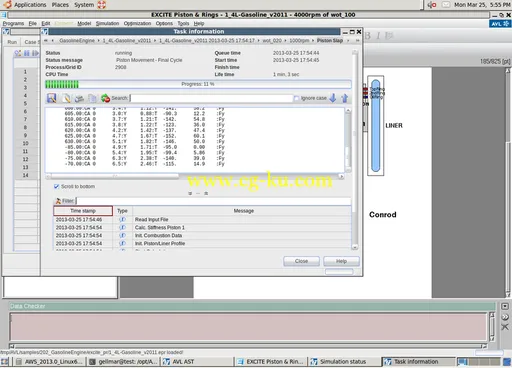Open the Model menu
Screen dimensions: 512x368
(x=84, y=23)
